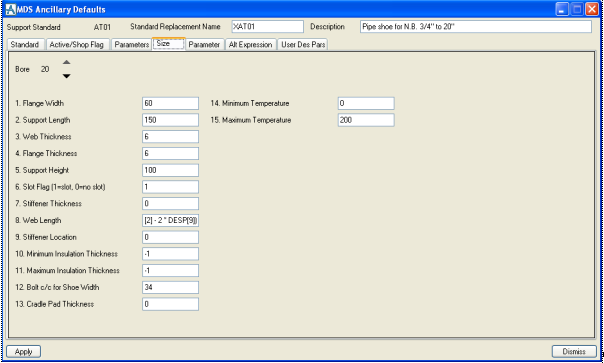Viewport: 604px width, 363px height.
Task: Click the '7. Stiffener Thickness' label
Action: pos(48,203)
